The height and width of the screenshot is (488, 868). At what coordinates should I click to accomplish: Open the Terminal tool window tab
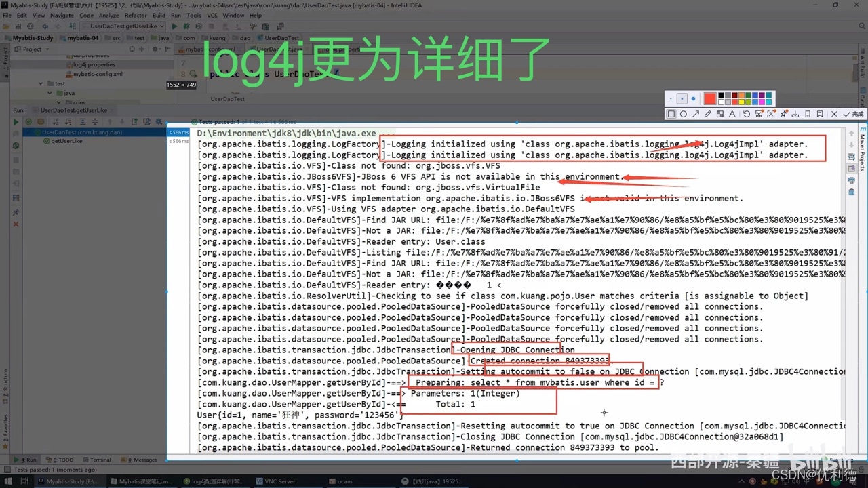point(96,460)
